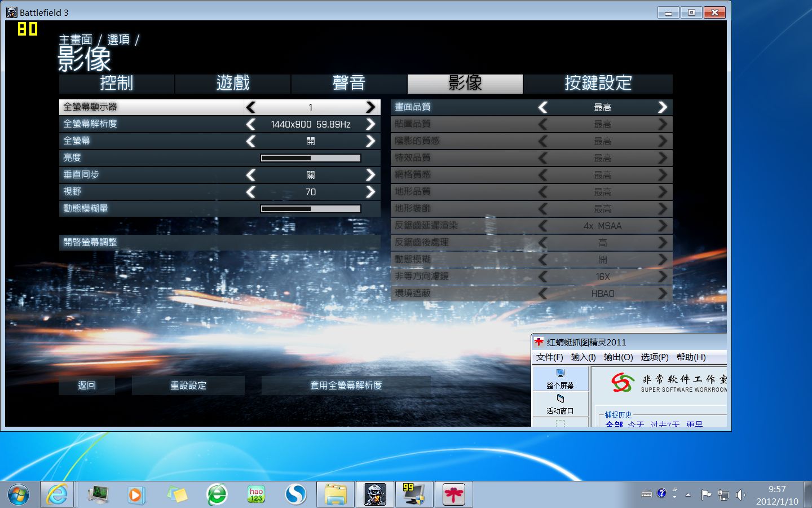Click 主畫面 breadcrumb link
This screenshot has height=508, width=812.
[x=76, y=40]
